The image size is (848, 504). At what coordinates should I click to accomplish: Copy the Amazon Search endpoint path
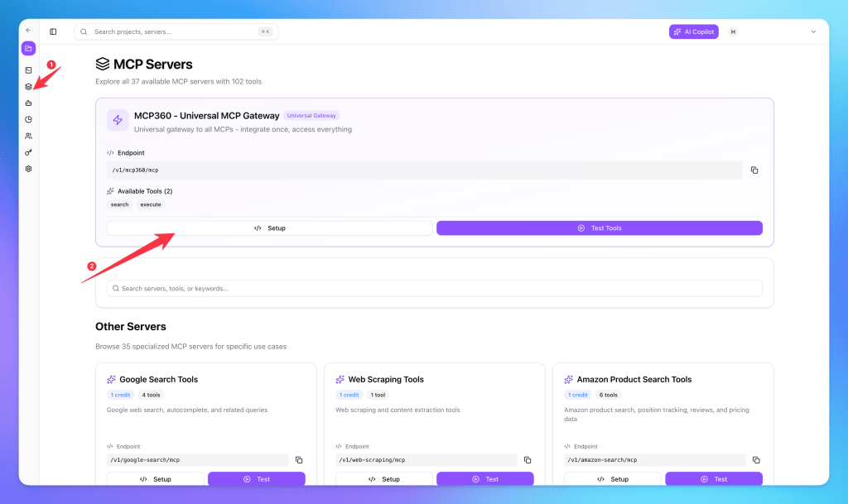coord(756,460)
